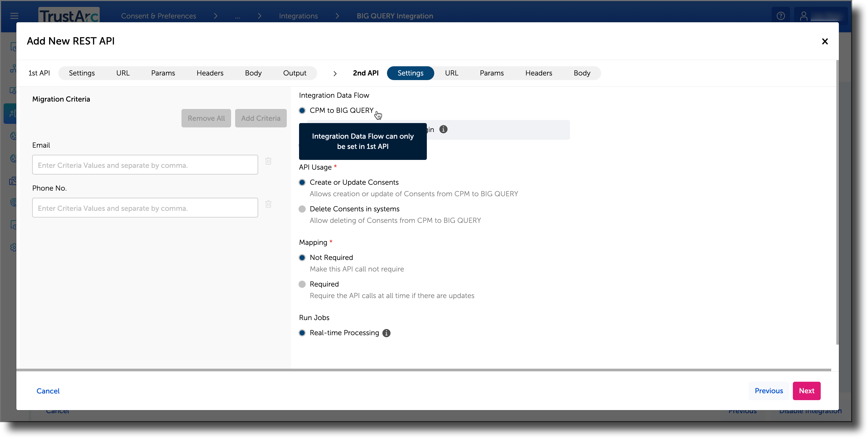Click the horizontal scrollbar above the footer
868x438 pixels.
coord(424,370)
